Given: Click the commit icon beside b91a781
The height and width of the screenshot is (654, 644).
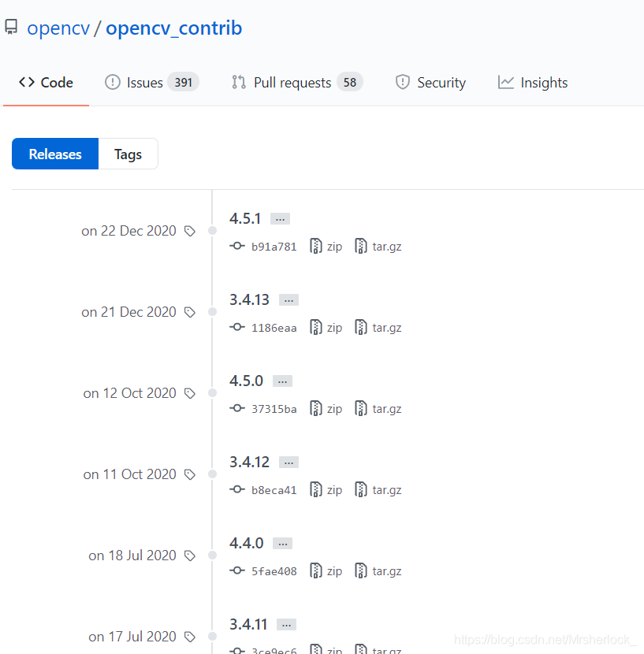Looking at the screenshot, I should tap(237, 246).
